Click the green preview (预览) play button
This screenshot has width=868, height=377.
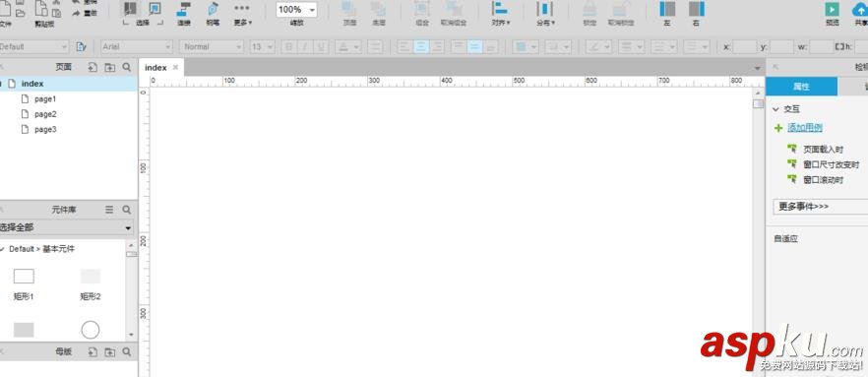pos(832,9)
